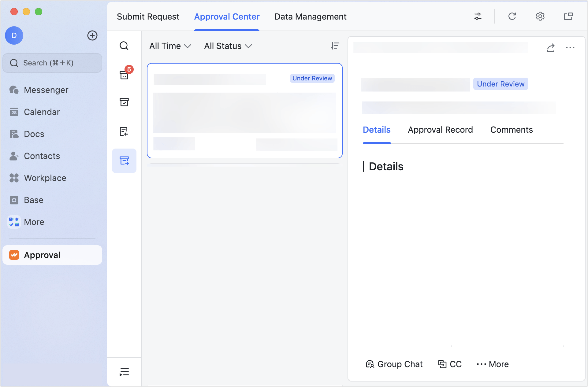The width and height of the screenshot is (588, 387).
Task: Open the All Status filter dropdown
Action: coord(228,46)
